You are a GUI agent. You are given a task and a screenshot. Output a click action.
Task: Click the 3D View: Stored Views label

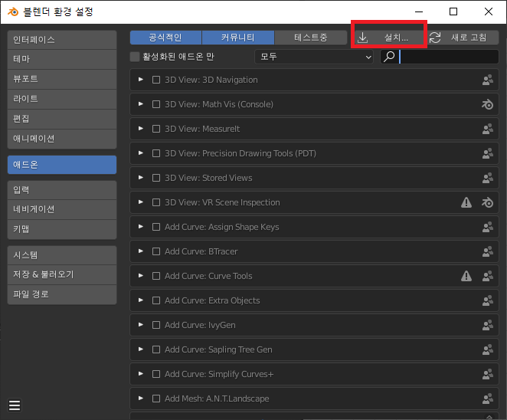(208, 178)
